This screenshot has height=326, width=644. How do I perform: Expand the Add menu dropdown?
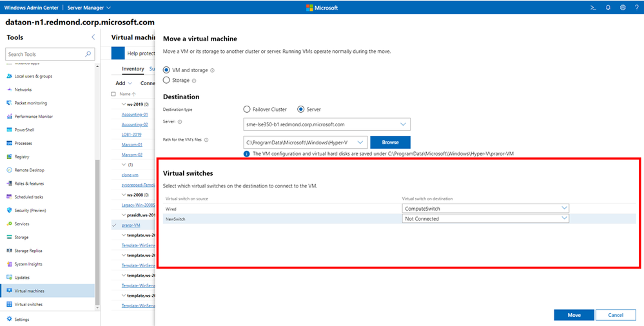[123, 83]
